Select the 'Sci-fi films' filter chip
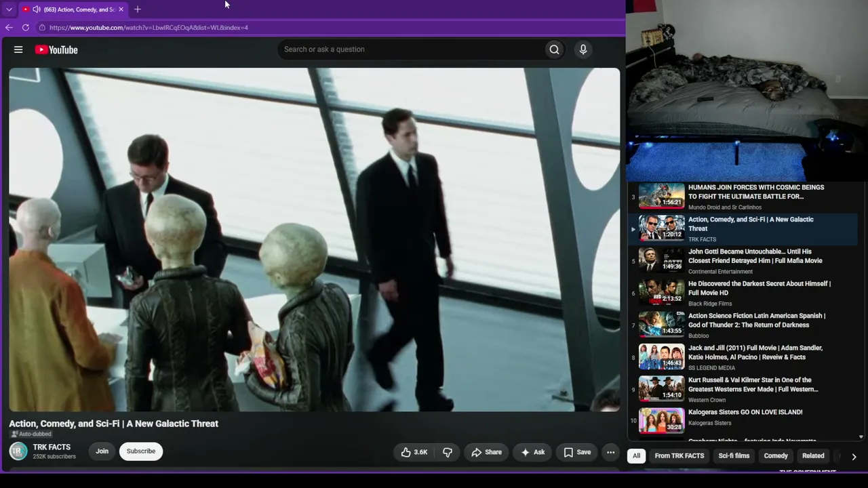Screen dimensions: 868x488 (734, 456)
